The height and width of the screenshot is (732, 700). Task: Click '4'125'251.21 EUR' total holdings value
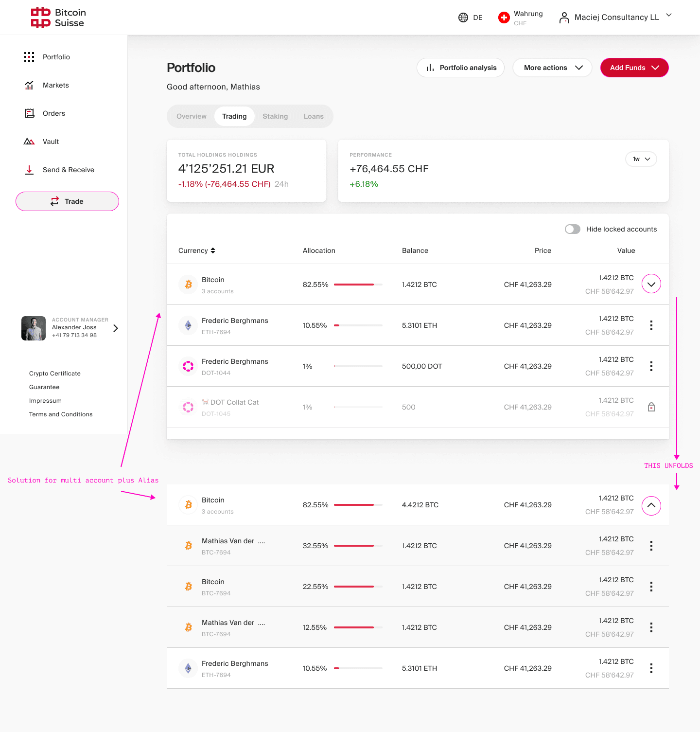pyautogui.click(x=227, y=169)
